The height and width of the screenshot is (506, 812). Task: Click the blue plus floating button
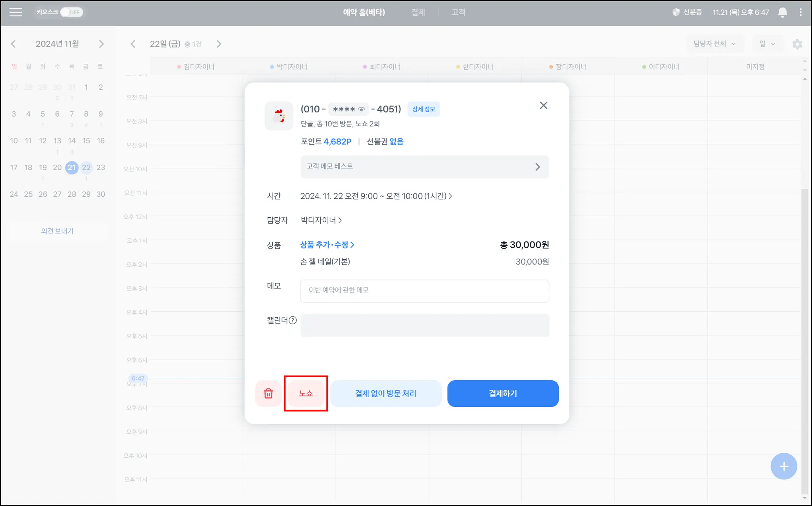783,466
